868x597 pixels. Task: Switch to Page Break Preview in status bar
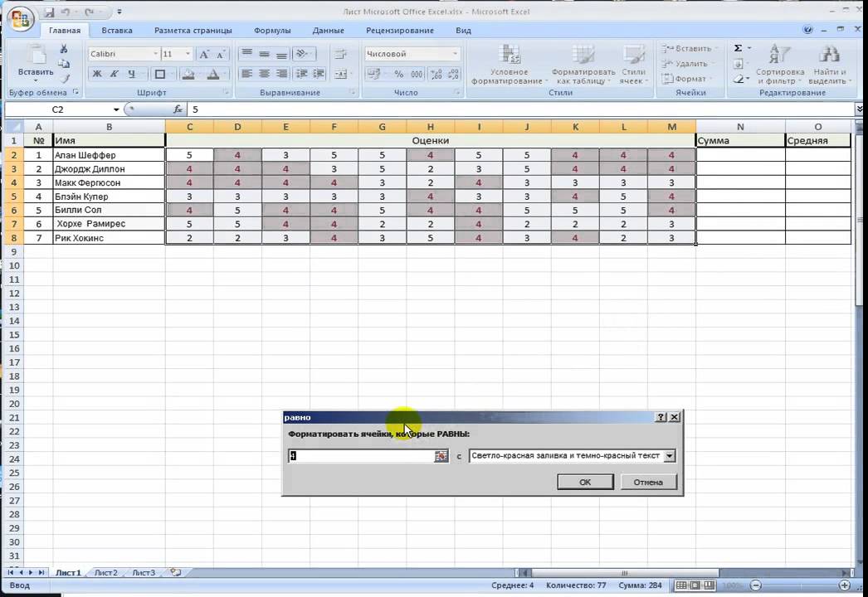pos(710,585)
